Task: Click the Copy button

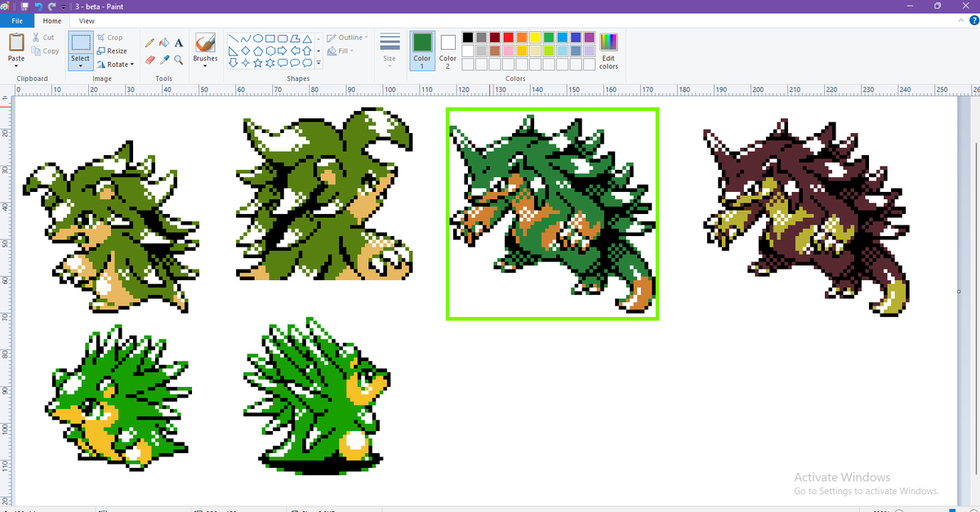Action: pyautogui.click(x=45, y=51)
